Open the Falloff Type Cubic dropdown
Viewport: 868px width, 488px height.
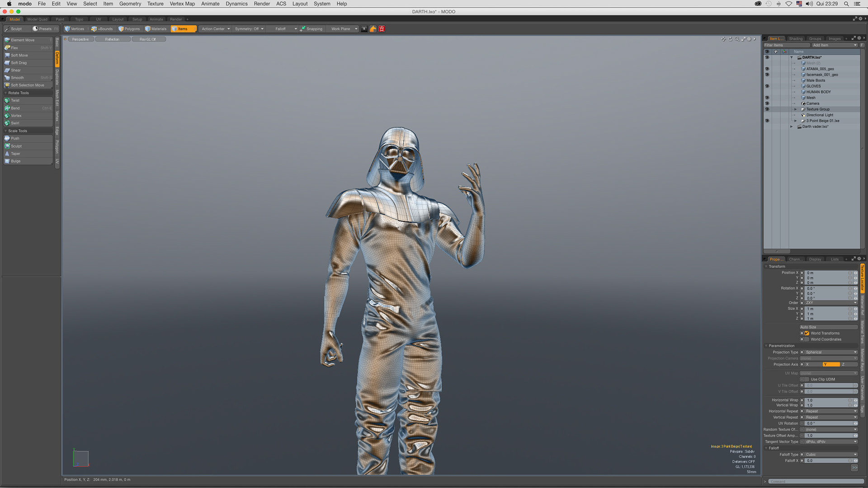[831, 455]
